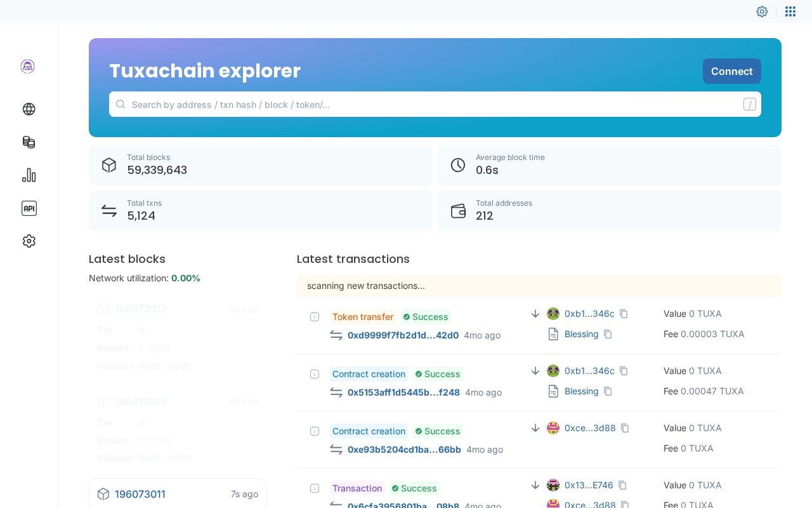The width and height of the screenshot is (812, 508).
Task: Open the gear icon in left sidebar
Action: 29,241
